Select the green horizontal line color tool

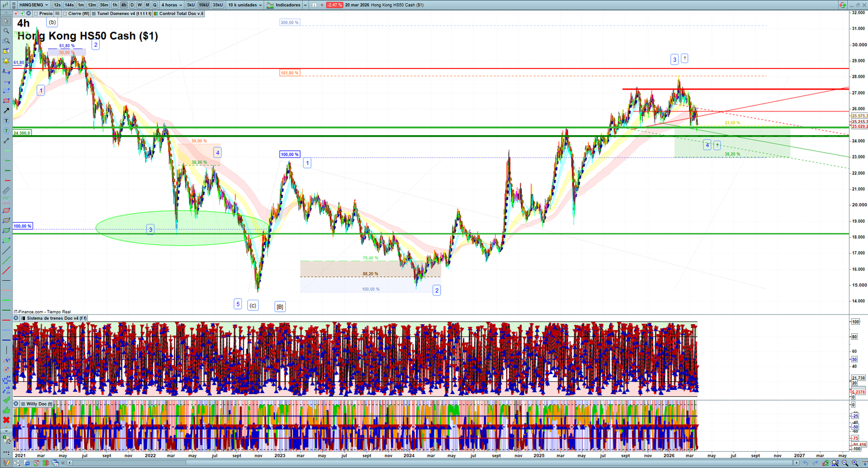6,300
